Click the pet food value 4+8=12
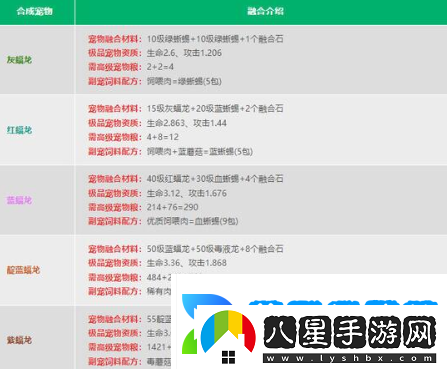447x369 pixels. [x=163, y=137]
